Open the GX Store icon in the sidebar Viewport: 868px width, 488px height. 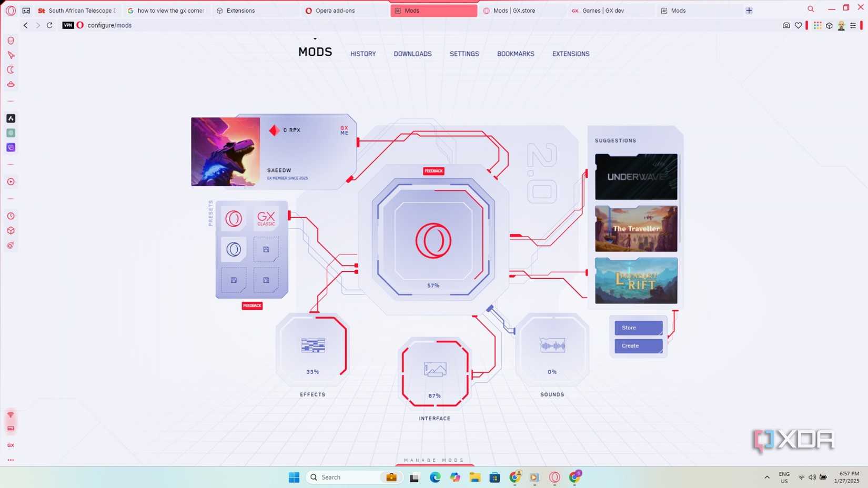tap(11, 445)
